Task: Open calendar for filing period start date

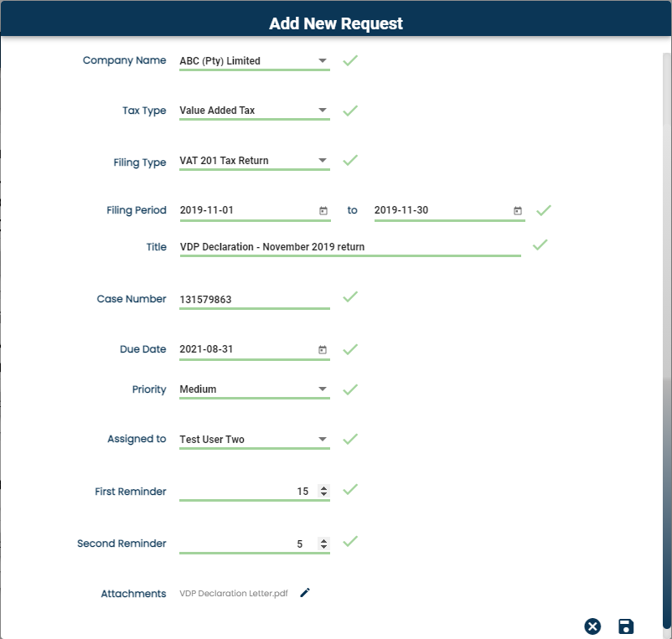Action: pyautogui.click(x=323, y=211)
